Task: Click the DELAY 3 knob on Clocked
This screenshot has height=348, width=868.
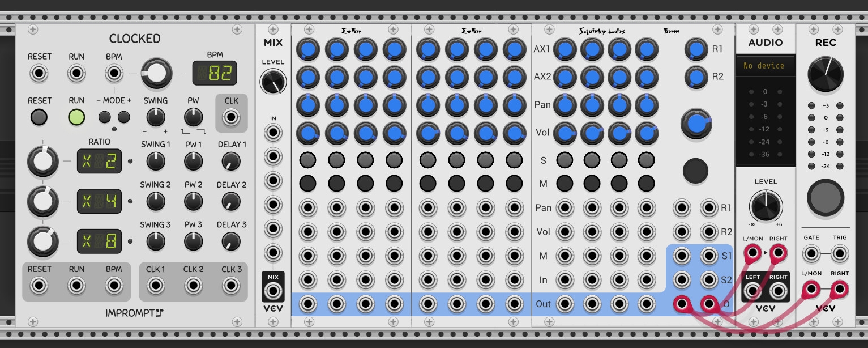Action: pyautogui.click(x=231, y=241)
